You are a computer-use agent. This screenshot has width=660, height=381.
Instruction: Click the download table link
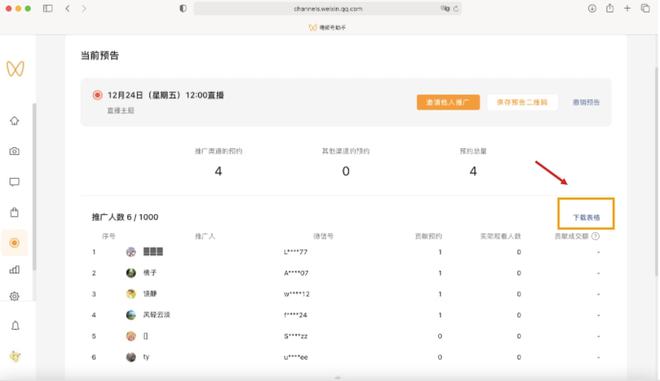pos(586,218)
